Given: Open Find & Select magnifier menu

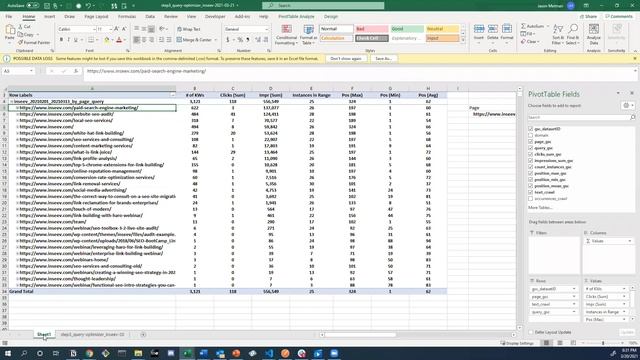Looking at the screenshot, I should click(573, 34).
